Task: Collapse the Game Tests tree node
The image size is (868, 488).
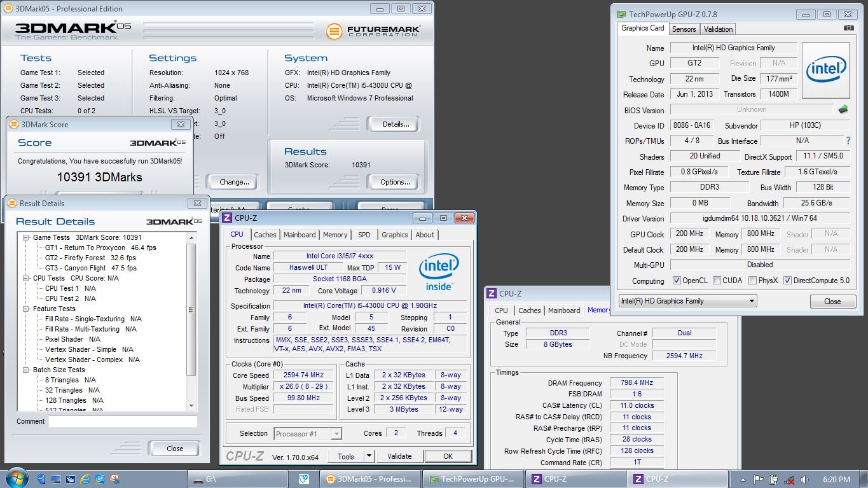Action: [x=26, y=237]
